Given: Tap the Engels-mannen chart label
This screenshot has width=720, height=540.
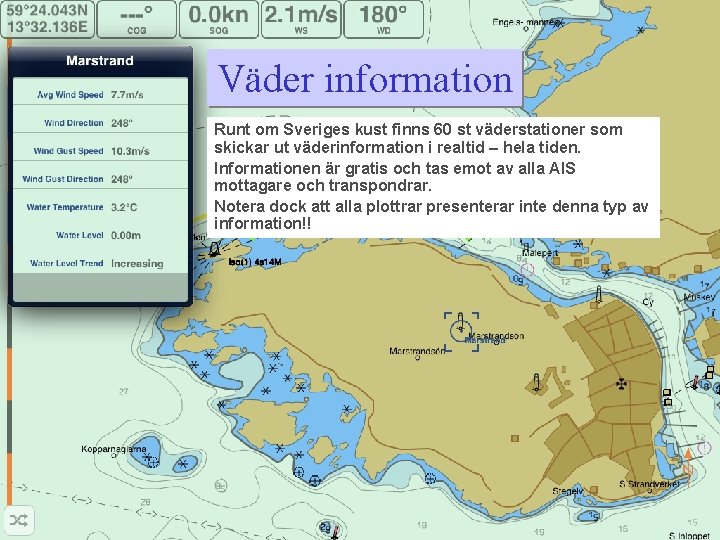Looking at the screenshot, I should pos(527,22).
